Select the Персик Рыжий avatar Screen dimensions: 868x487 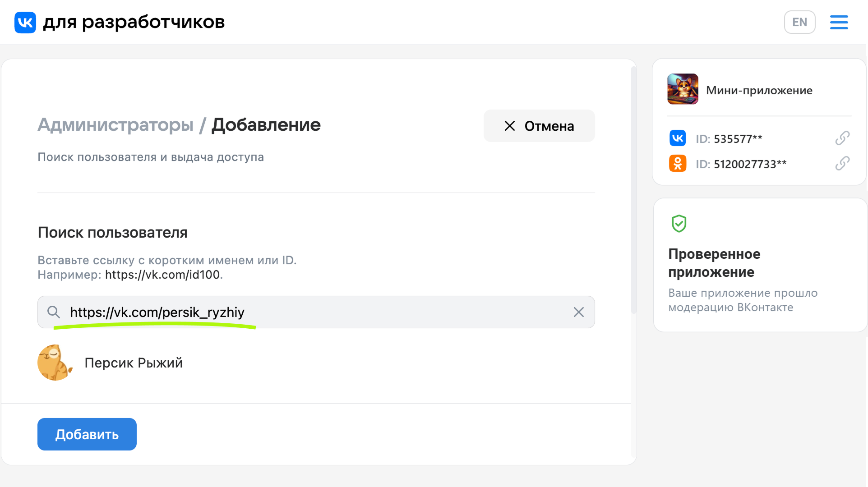click(x=55, y=363)
